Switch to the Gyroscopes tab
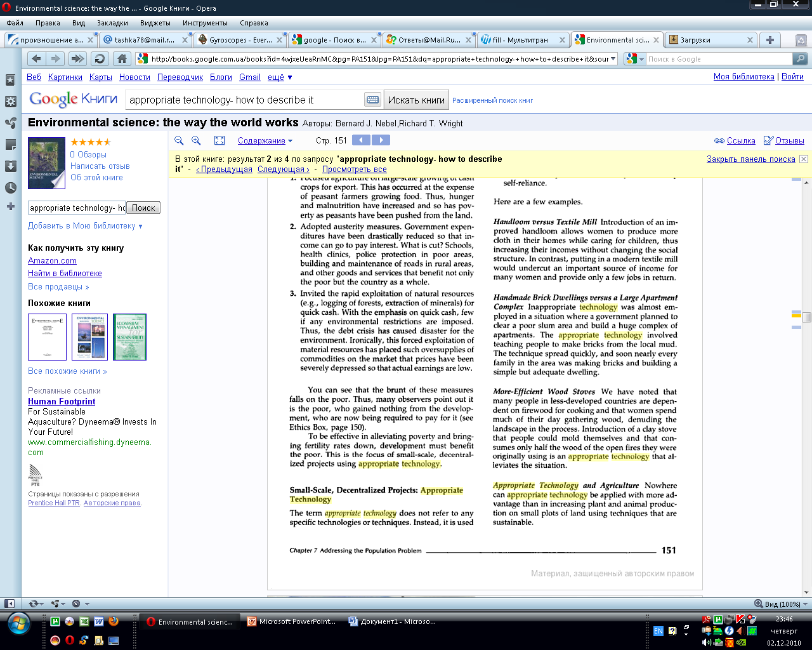The width and height of the screenshot is (812, 650). 240,40
